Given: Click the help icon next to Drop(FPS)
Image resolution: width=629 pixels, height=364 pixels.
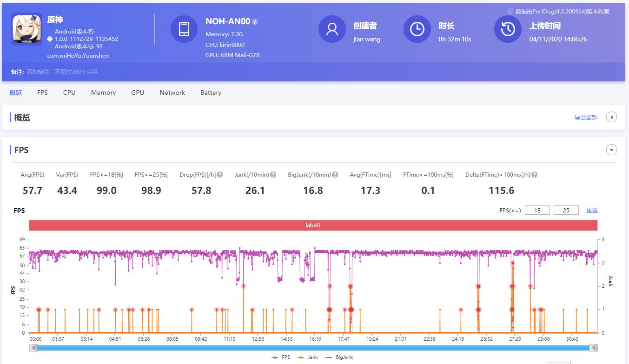Looking at the screenshot, I should pyautogui.click(x=218, y=174).
